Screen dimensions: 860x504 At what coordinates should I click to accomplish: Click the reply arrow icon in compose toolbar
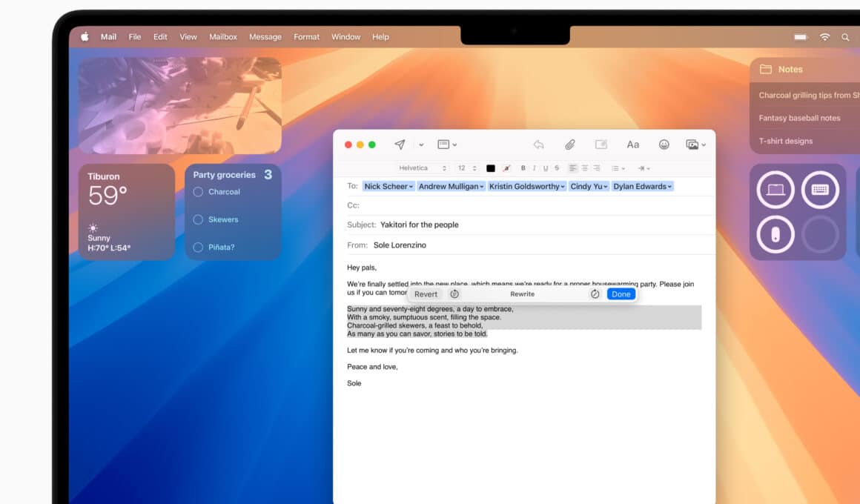[538, 145]
